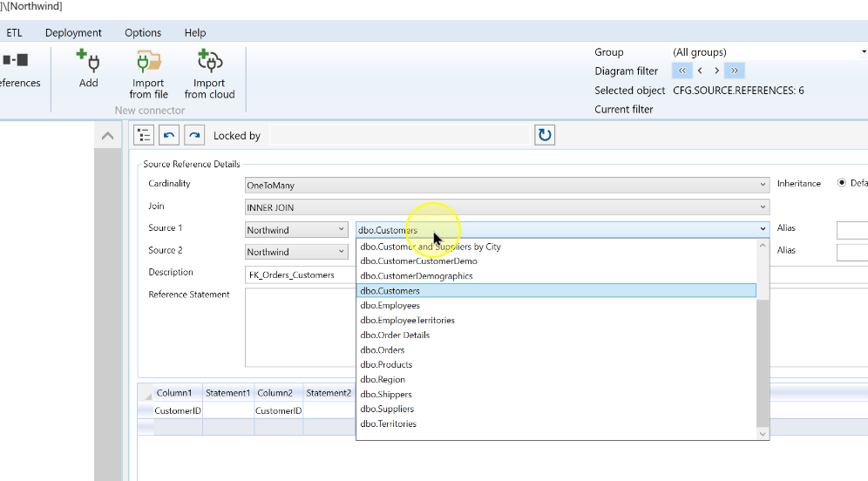Click Import from cloud connector icon
Screen dimensions: 868x481
tap(209, 62)
